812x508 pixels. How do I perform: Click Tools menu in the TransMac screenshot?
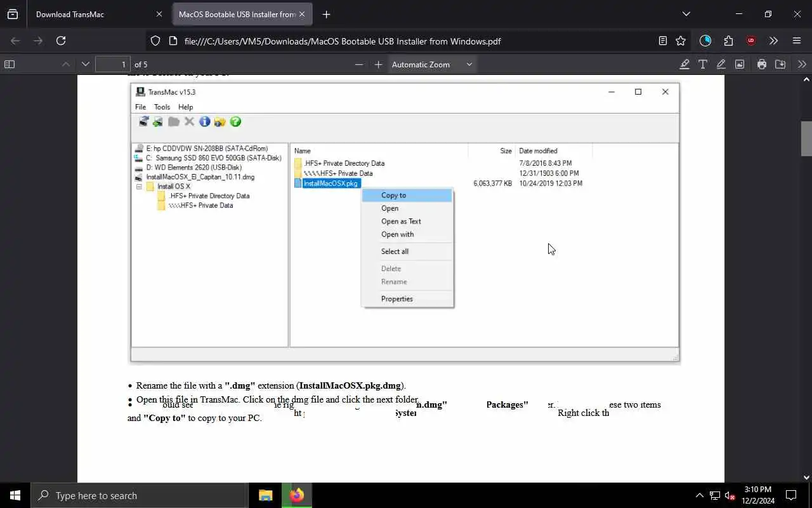tap(162, 107)
